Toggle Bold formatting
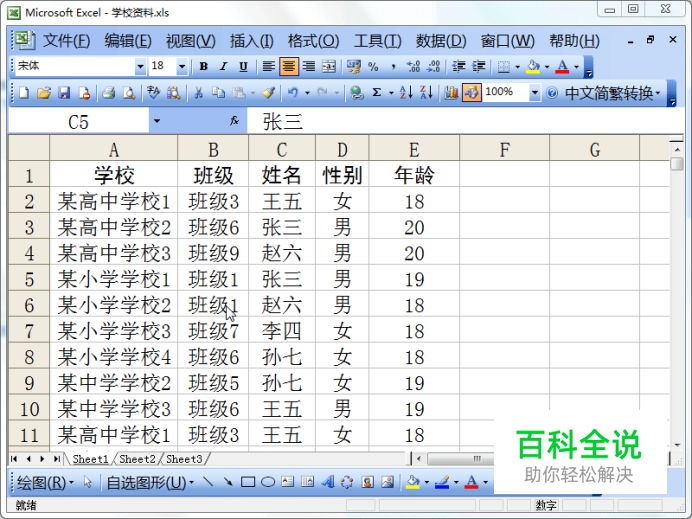Viewport: 692px width, 519px height. point(203,67)
